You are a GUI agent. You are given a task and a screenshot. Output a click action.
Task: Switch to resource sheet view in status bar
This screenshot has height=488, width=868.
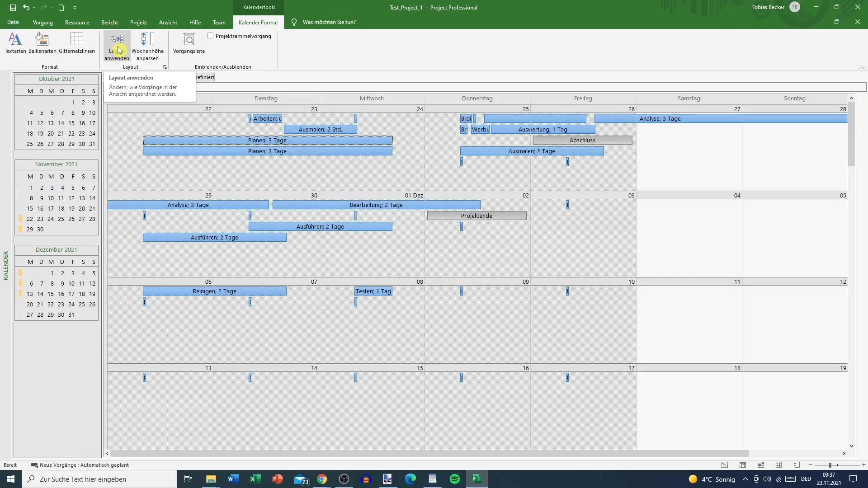click(778, 465)
